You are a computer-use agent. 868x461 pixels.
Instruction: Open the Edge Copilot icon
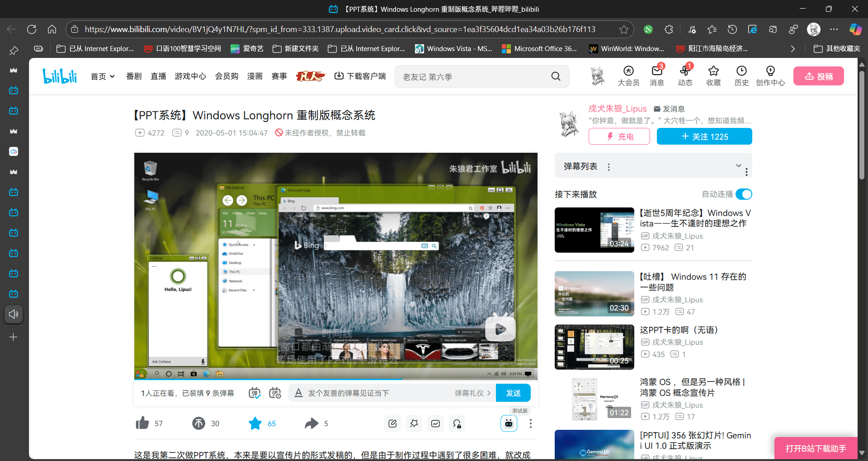pos(855,29)
